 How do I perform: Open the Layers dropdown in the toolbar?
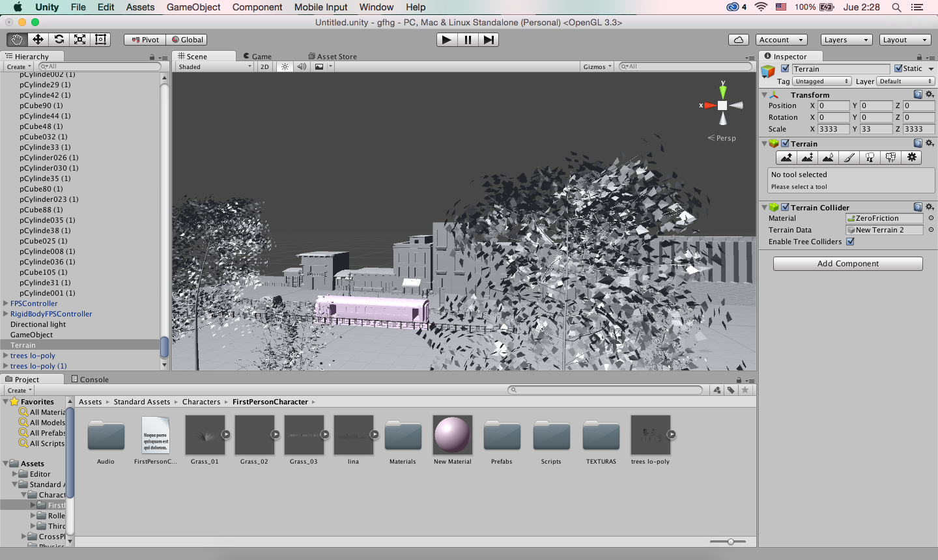pos(846,39)
